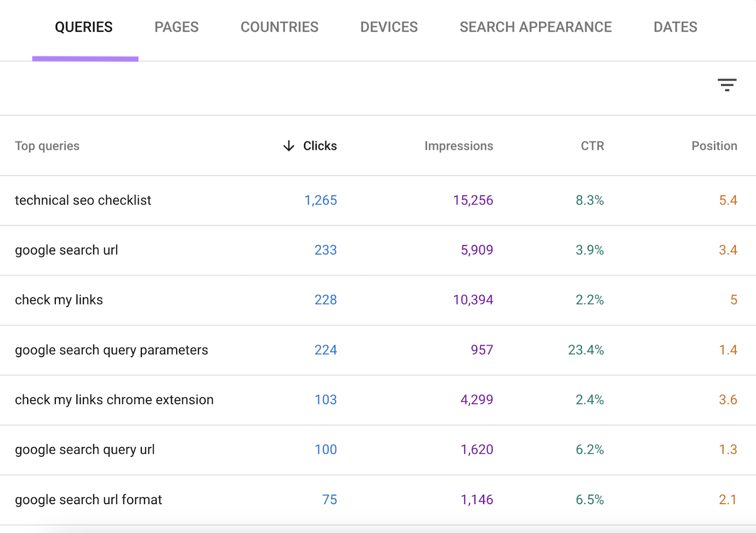The width and height of the screenshot is (756, 533).
Task: Open the filter options icon
Action: [x=727, y=85]
